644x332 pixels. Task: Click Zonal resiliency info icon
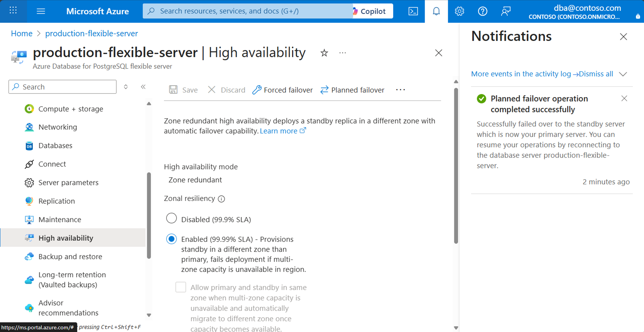(221, 199)
